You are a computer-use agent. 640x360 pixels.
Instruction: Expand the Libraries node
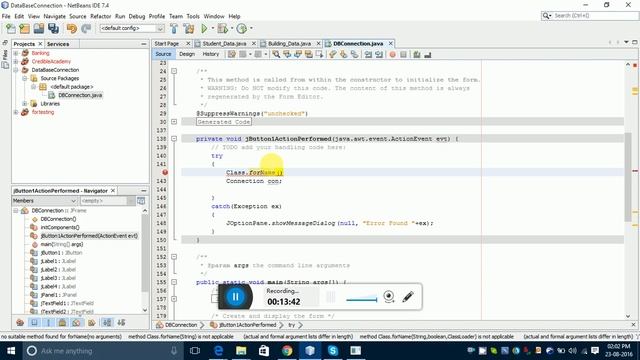(x=25, y=104)
